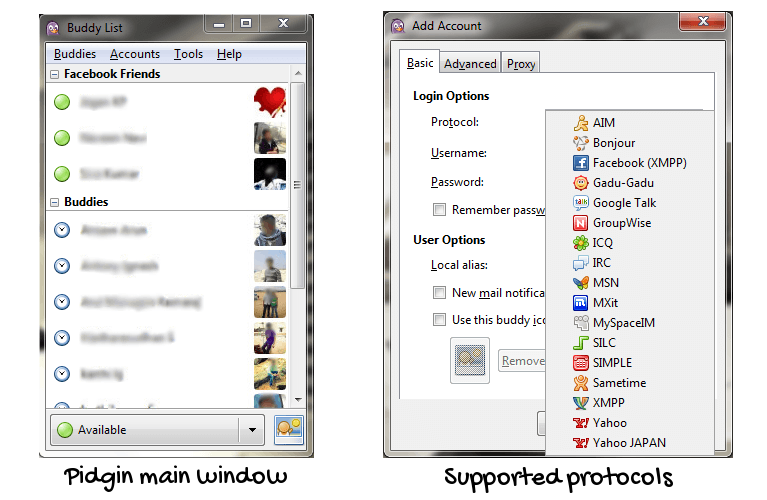
Task: Select the SILC protocol icon
Action: point(581,343)
